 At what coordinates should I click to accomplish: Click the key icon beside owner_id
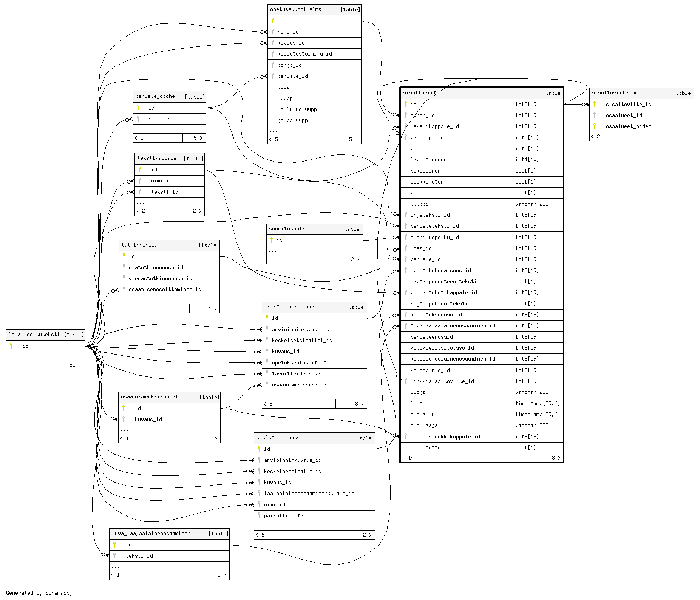(406, 115)
